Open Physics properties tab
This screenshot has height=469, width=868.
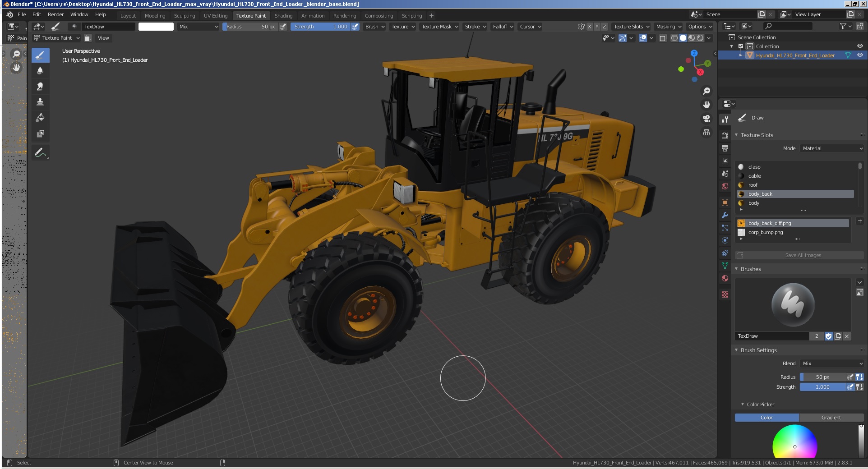[725, 240]
